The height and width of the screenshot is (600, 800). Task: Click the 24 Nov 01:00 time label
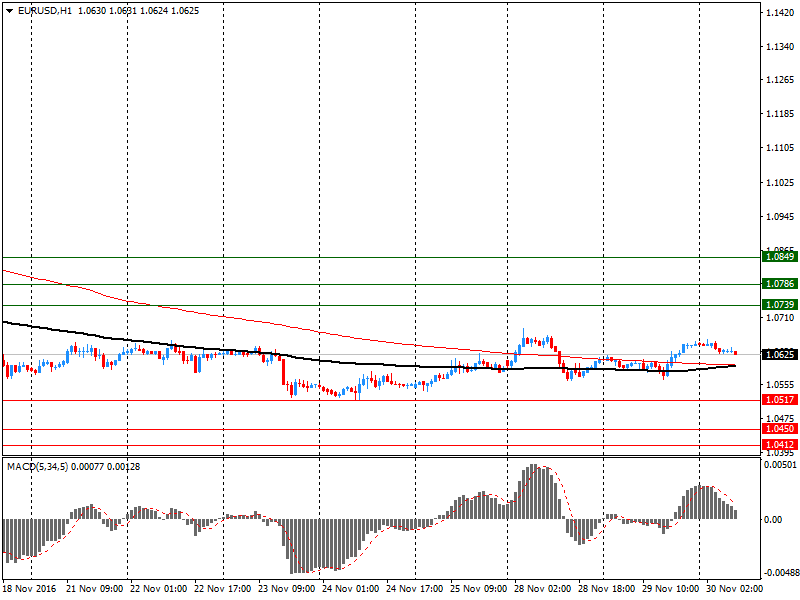(x=351, y=588)
